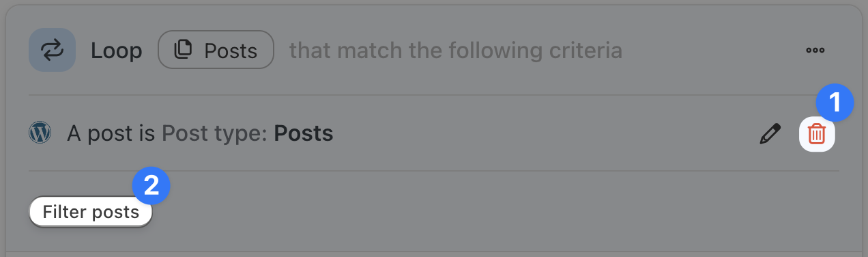Select the blue badge numbered 1

point(835,104)
